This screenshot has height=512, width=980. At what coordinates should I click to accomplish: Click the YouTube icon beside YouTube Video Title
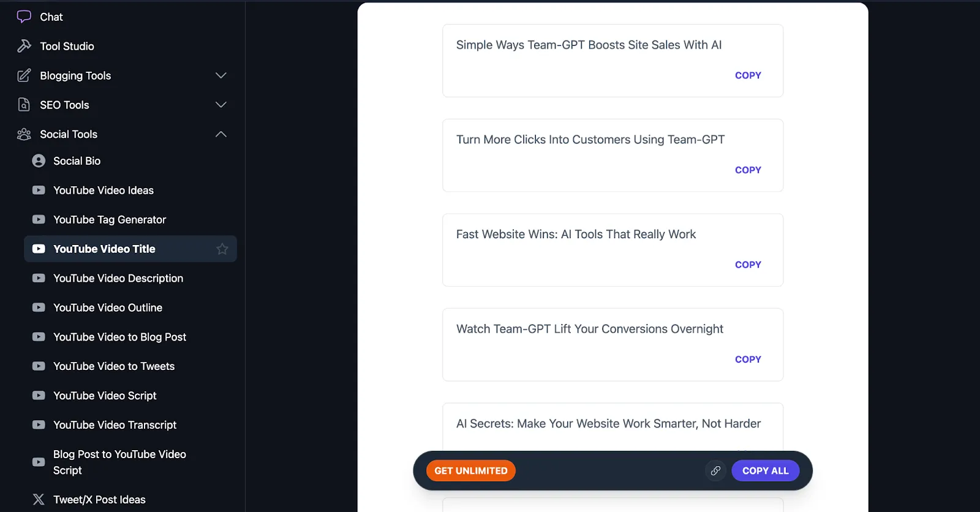click(39, 249)
